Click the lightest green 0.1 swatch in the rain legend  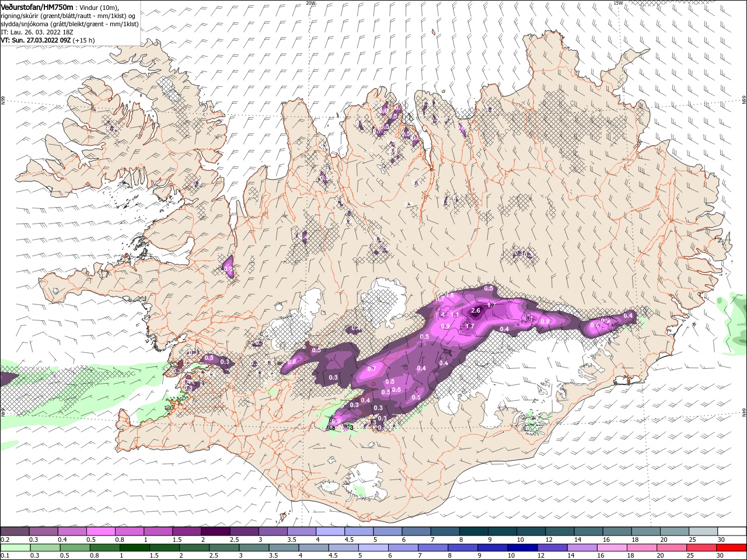(15, 548)
